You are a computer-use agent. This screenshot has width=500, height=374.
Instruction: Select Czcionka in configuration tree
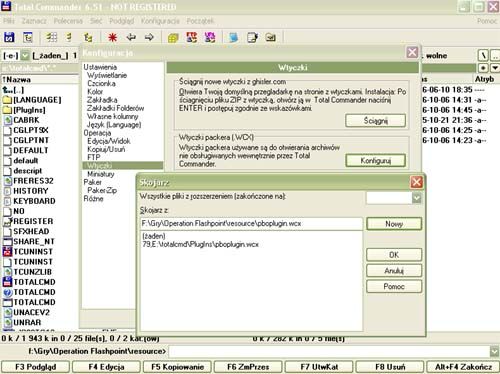coord(101,83)
